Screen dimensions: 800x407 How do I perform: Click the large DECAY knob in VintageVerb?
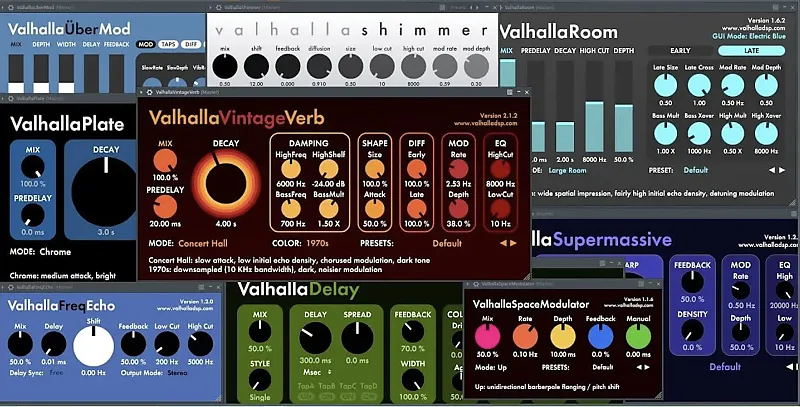(226, 184)
